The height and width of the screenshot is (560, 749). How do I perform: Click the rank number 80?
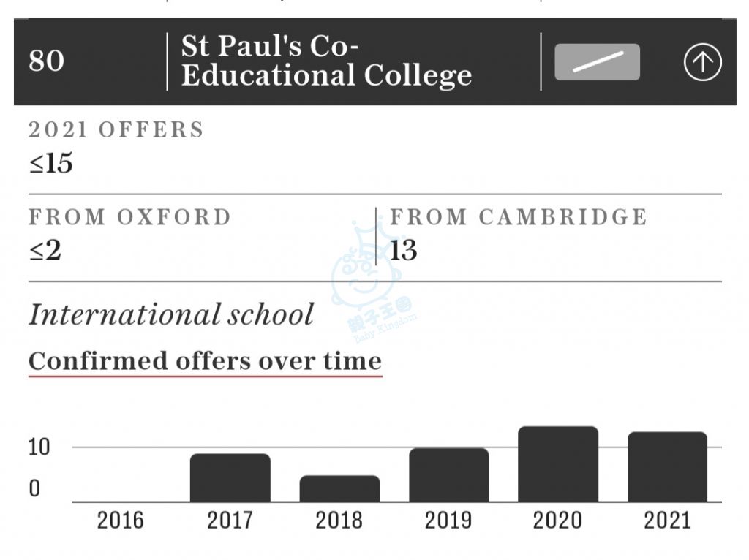coord(46,61)
